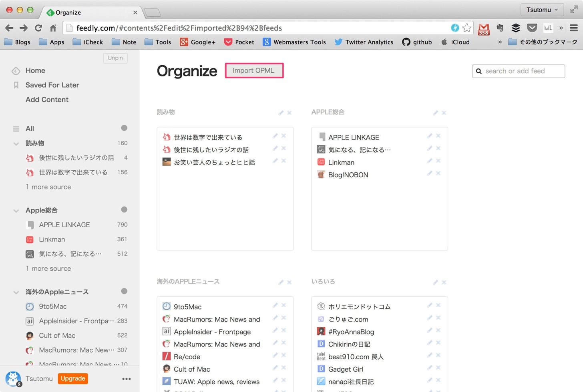Edit ホリエモンドットコム feed pencil icon
583x392 pixels.
coord(430,305)
